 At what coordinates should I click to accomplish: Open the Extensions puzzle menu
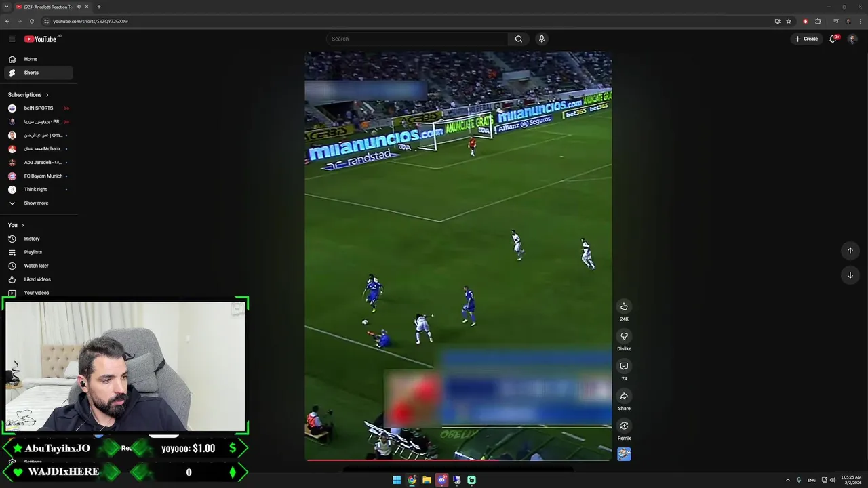pos(818,21)
